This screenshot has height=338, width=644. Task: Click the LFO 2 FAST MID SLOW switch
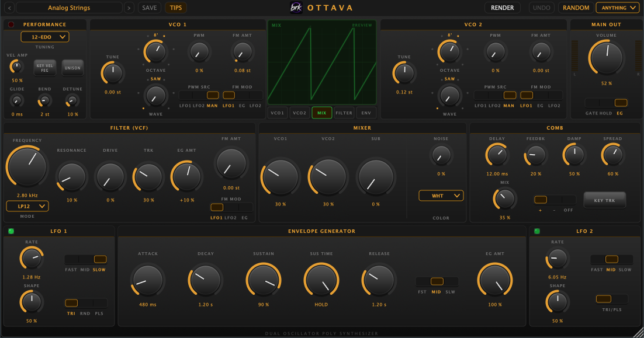[x=611, y=259]
